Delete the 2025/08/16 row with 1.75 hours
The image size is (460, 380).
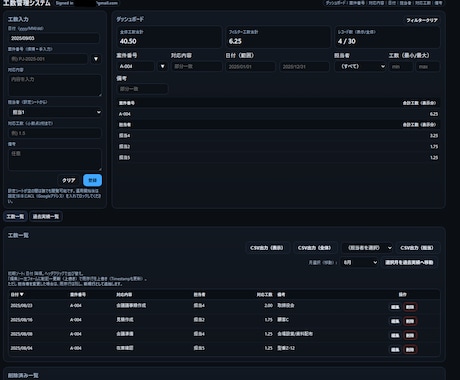(x=410, y=321)
